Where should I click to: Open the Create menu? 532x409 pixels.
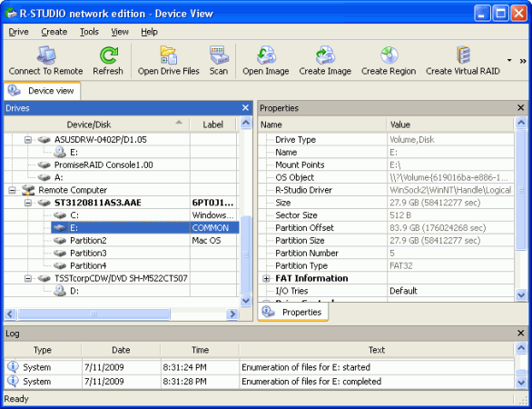click(54, 32)
